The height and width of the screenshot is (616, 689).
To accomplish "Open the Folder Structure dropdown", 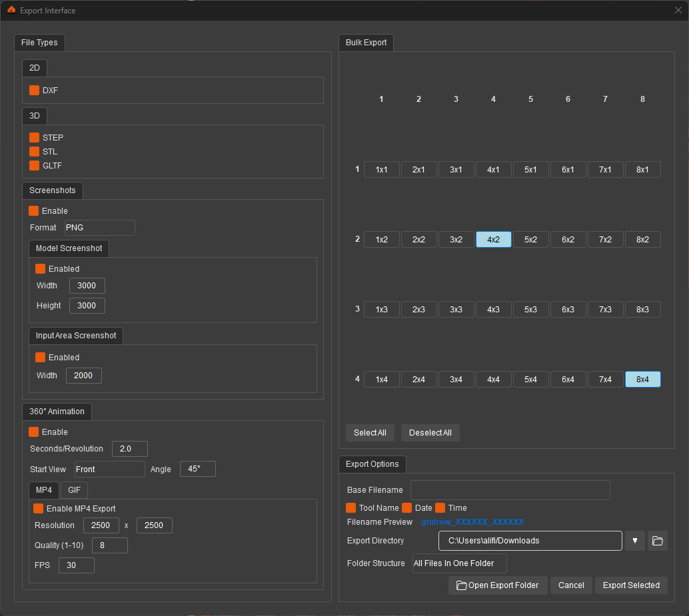I will click(459, 563).
